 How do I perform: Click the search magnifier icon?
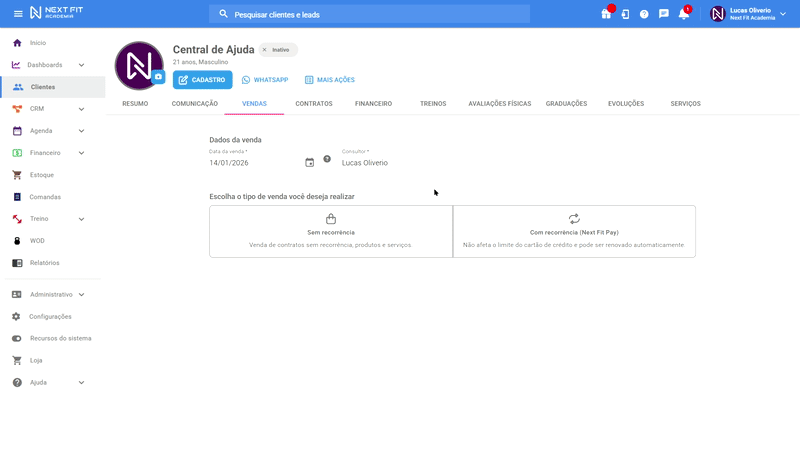(x=223, y=14)
